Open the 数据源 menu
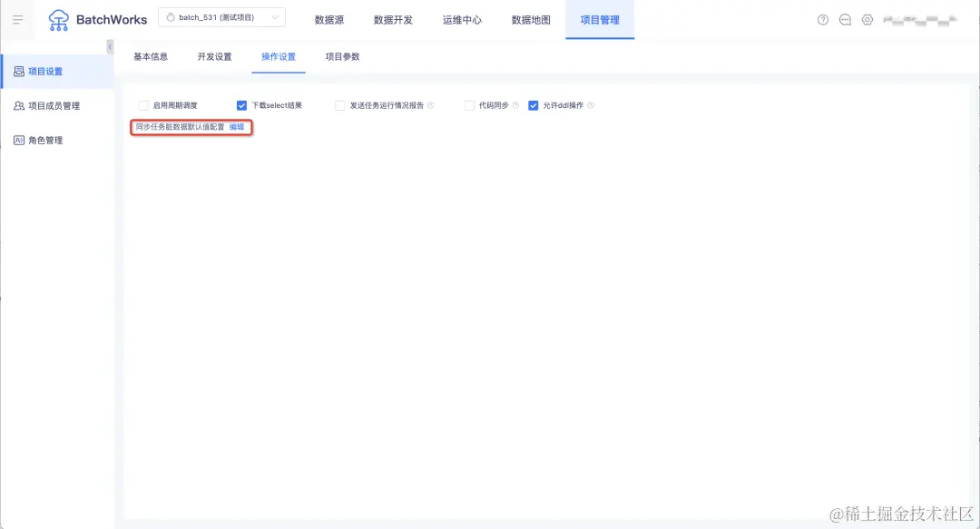The width and height of the screenshot is (980, 529). (x=329, y=20)
